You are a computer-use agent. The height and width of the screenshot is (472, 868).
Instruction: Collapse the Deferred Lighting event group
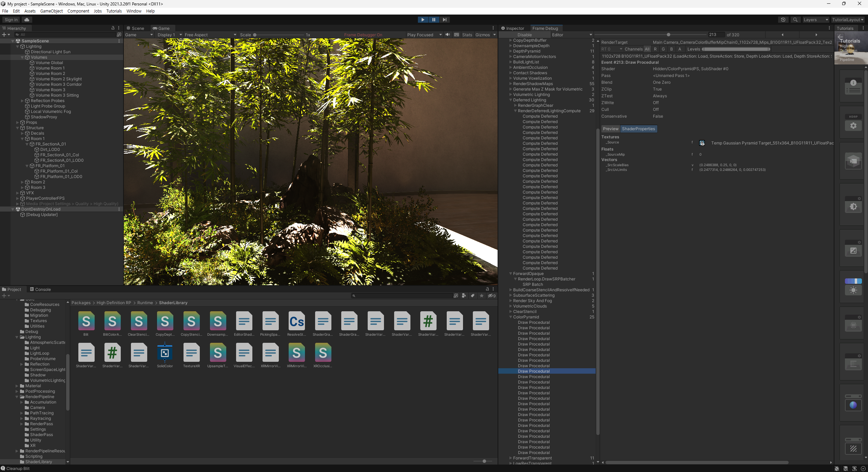coord(511,100)
